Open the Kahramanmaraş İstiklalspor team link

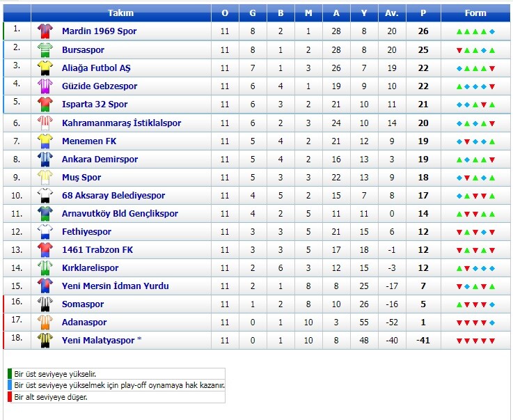click(x=121, y=123)
